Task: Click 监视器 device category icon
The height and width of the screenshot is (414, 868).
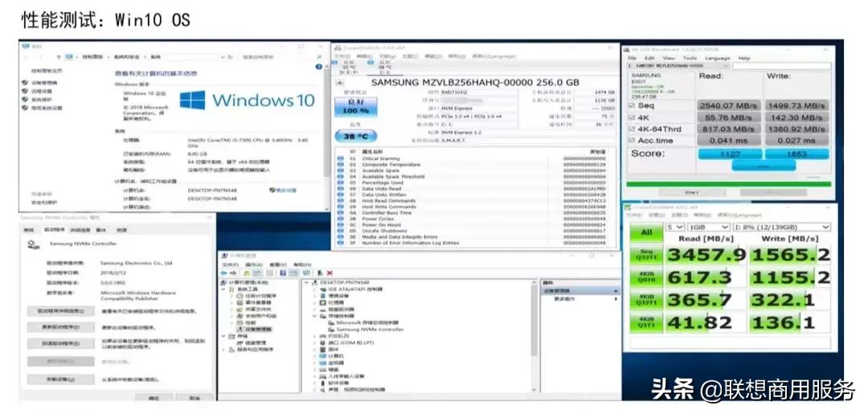Action: pyautogui.click(x=323, y=363)
